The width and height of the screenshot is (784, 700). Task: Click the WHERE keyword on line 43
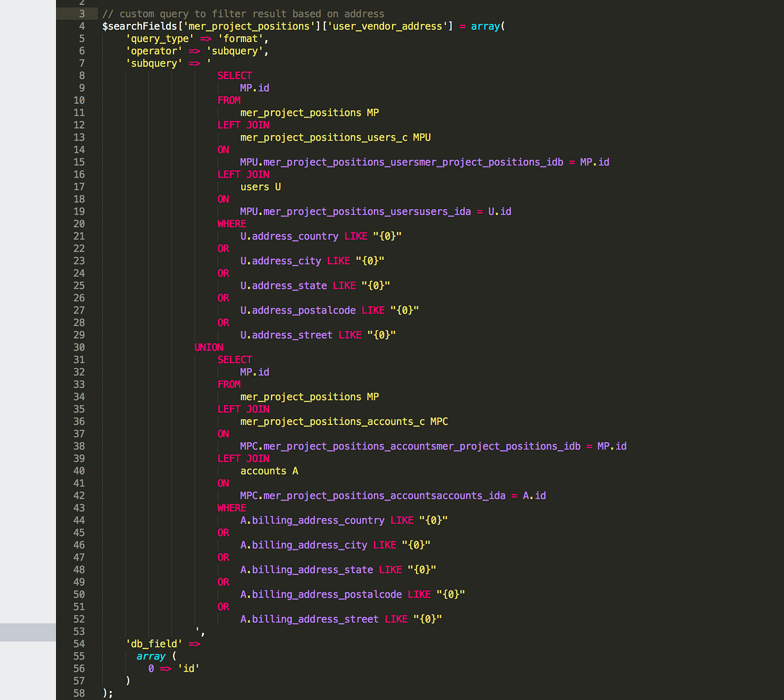click(231, 508)
